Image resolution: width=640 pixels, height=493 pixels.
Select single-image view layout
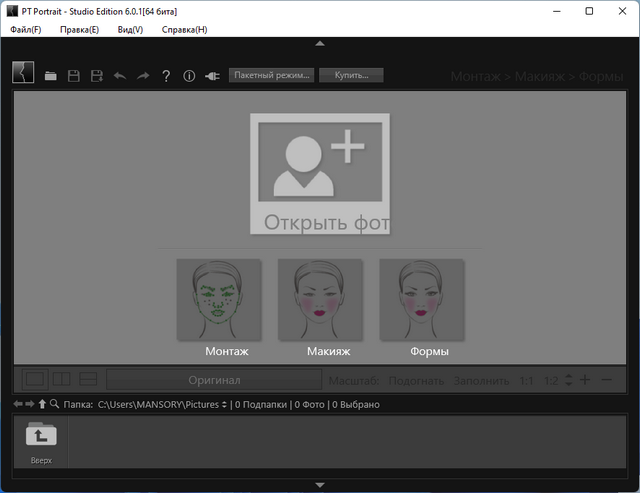tap(35, 379)
